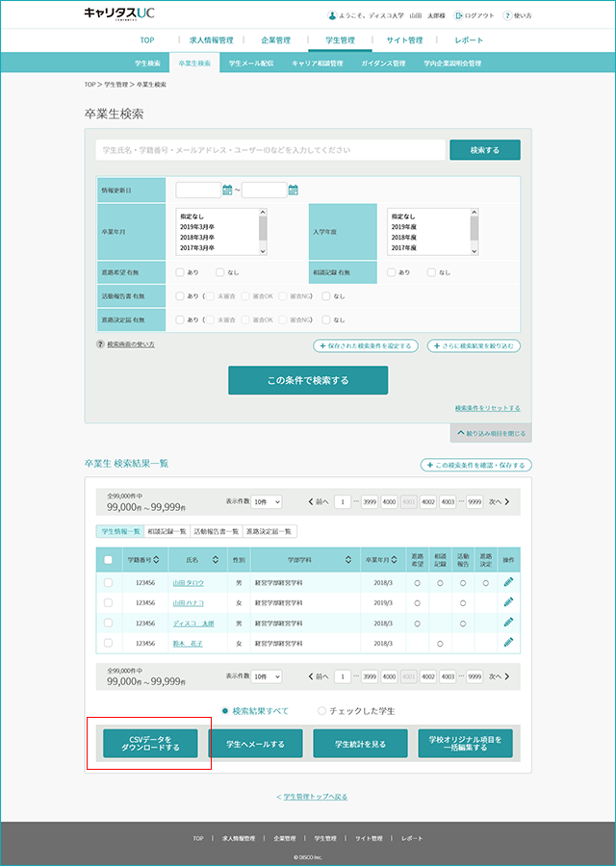Go to previous page with 前へ above the table
This screenshot has width=616, height=866.
click(319, 502)
